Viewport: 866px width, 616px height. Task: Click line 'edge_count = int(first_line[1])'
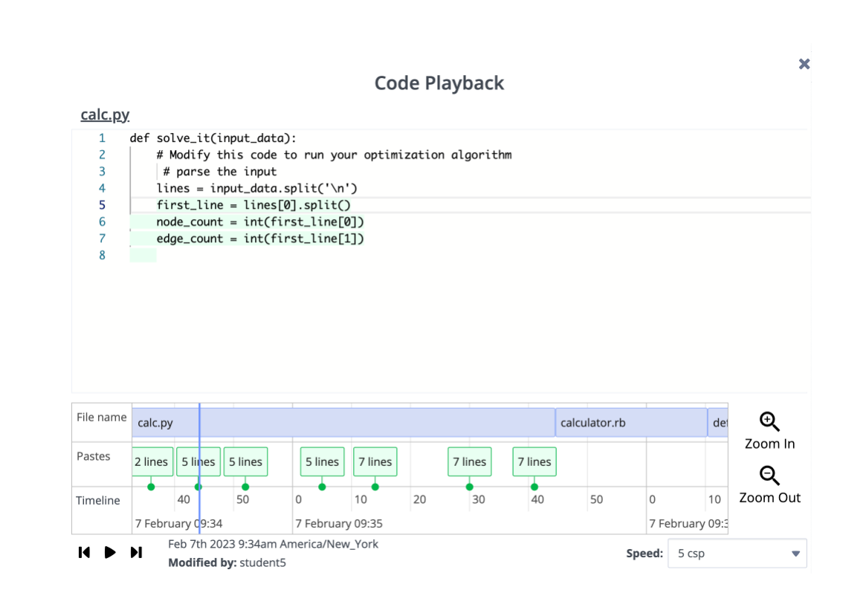coord(260,239)
